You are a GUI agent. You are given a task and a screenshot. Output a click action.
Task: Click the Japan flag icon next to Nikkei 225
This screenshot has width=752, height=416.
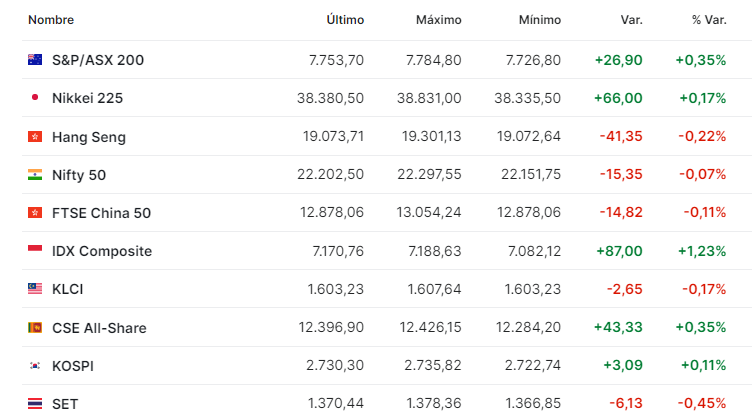point(35,97)
